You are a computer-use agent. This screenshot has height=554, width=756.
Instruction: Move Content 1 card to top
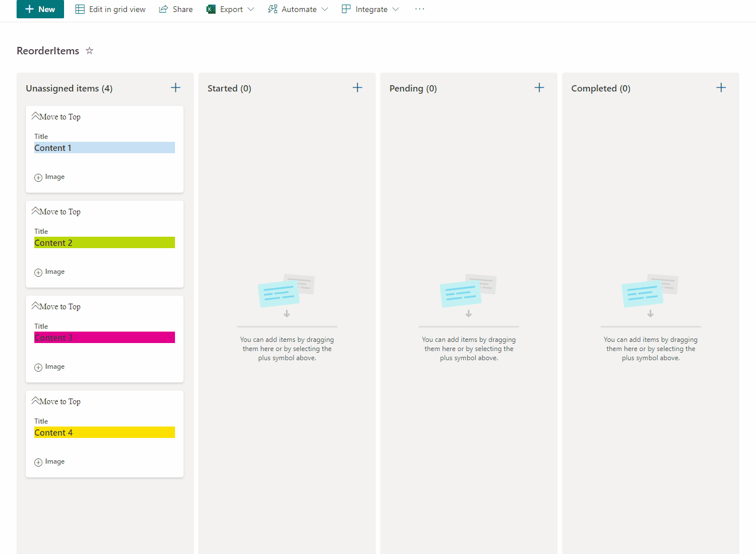[x=56, y=117]
